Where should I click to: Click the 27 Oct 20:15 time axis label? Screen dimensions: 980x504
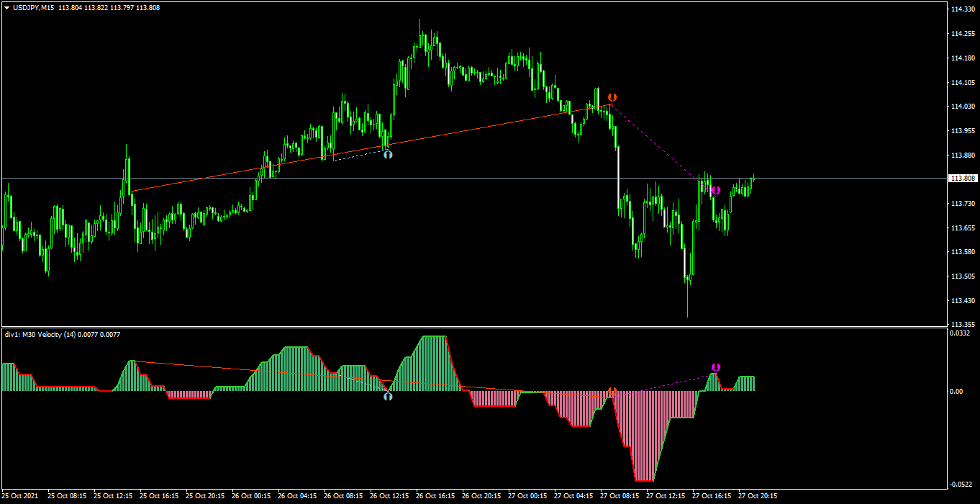[x=757, y=496]
